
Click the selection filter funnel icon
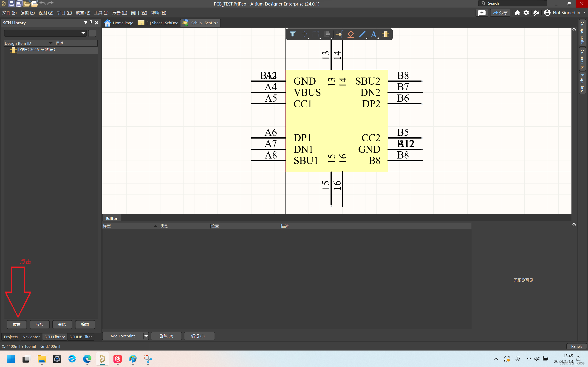click(293, 34)
